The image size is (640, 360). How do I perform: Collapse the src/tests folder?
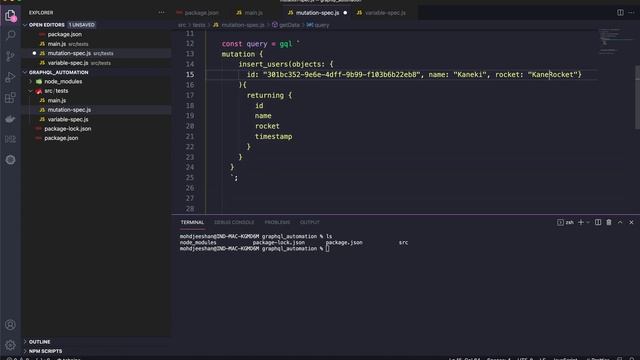[x=31, y=91]
